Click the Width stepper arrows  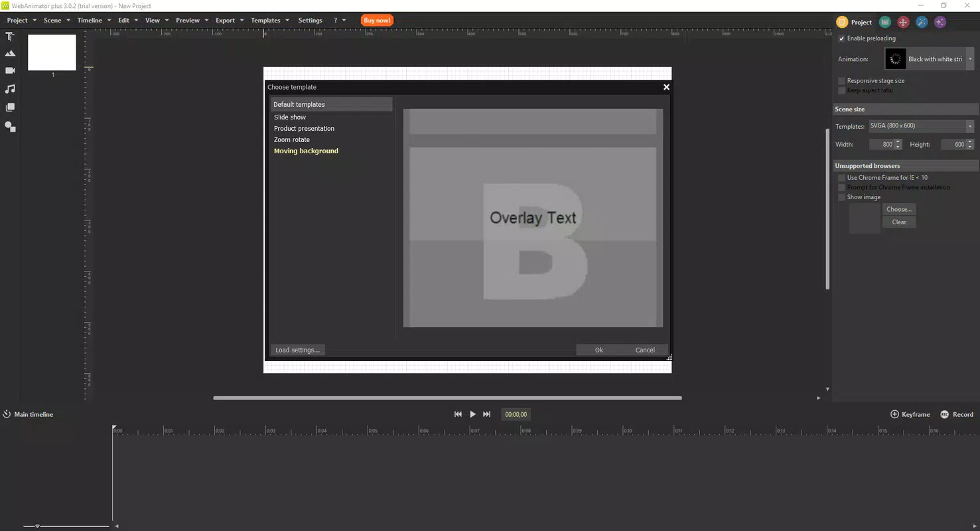pyautogui.click(x=898, y=145)
